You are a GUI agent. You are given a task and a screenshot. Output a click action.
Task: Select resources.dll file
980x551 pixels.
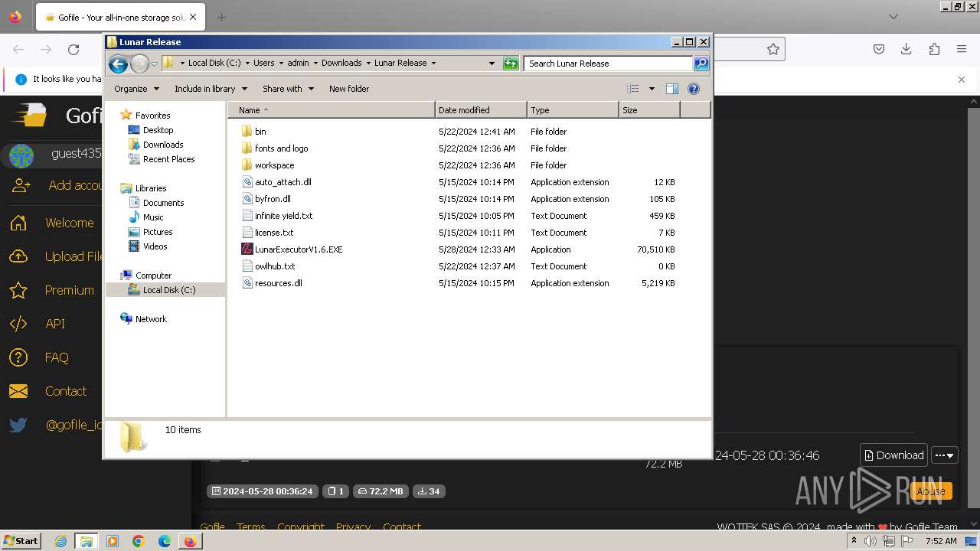pyautogui.click(x=278, y=283)
